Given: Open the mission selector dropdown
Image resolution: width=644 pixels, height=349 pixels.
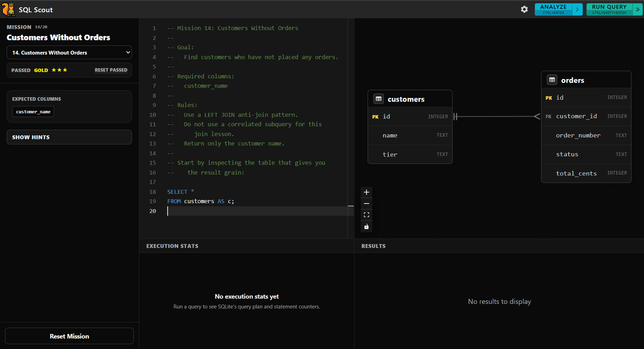Looking at the screenshot, I should point(69,52).
